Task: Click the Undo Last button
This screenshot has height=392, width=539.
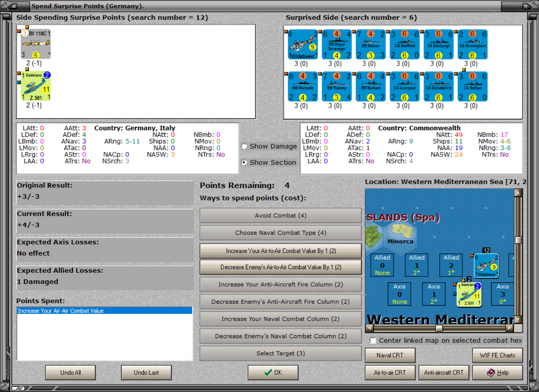Action: coord(146,373)
